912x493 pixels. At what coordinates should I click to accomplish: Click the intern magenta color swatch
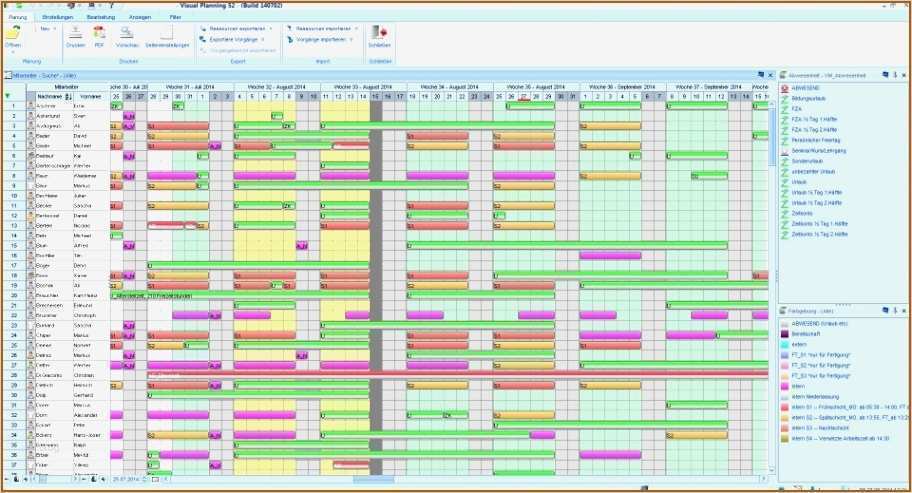click(x=785, y=387)
